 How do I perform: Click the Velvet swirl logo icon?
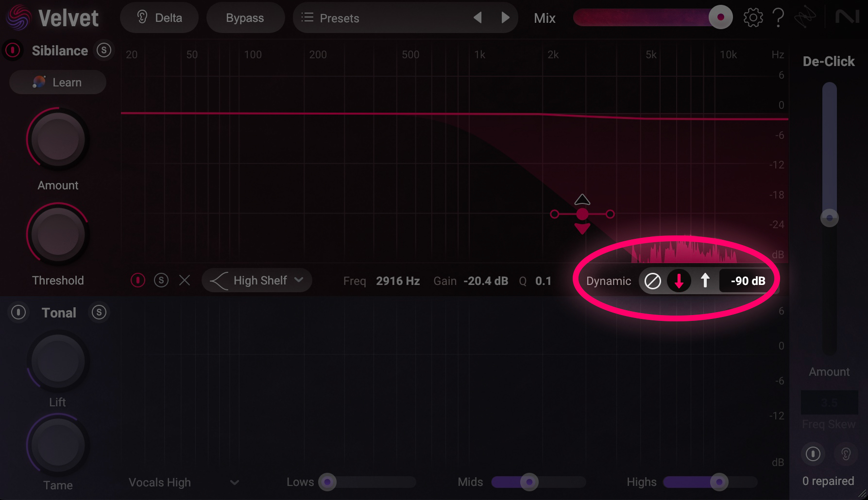[x=18, y=17]
